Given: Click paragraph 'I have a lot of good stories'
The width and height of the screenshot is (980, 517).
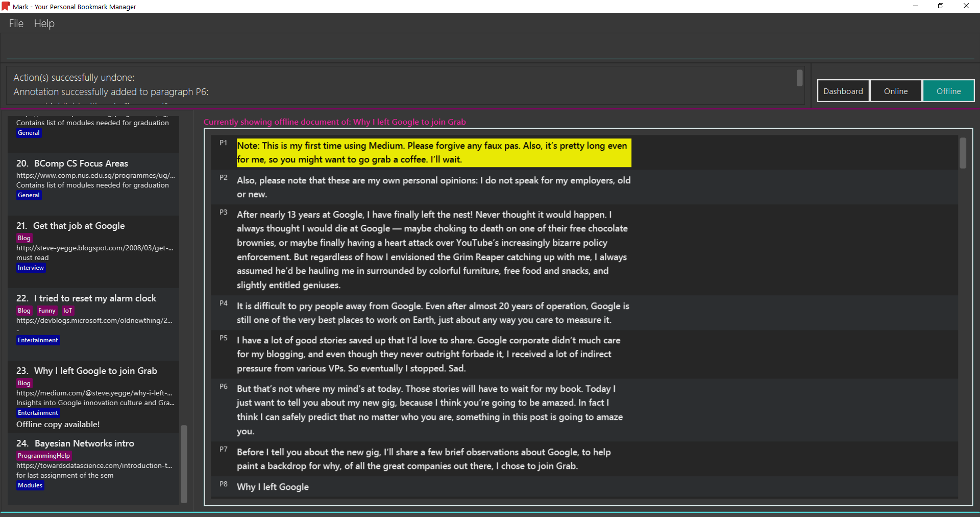Looking at the screenshot, I should pos(429,355).
